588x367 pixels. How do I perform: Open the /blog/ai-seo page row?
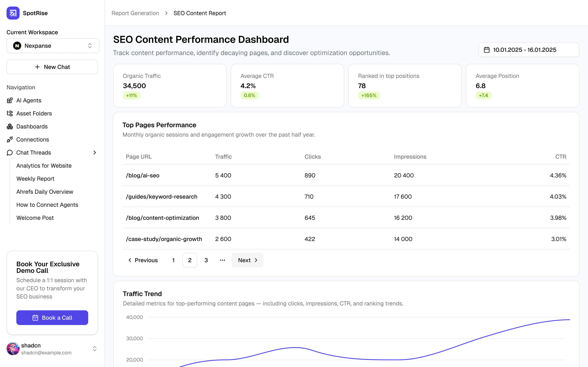click(x=143, y=176)
